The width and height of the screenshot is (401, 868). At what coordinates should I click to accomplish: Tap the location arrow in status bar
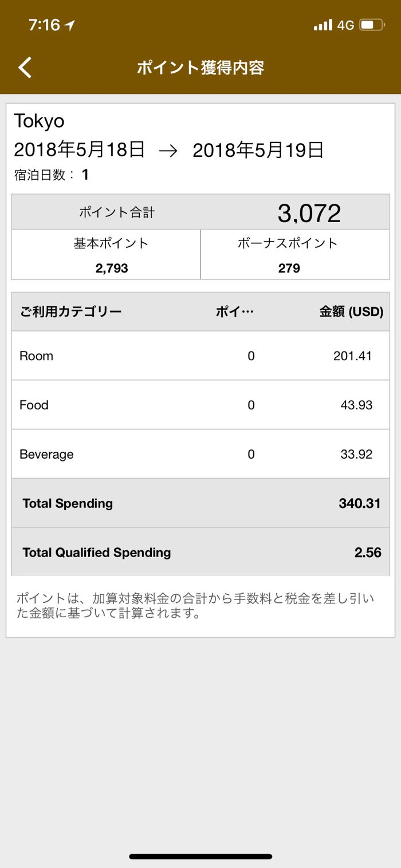[x=70, y=25]
